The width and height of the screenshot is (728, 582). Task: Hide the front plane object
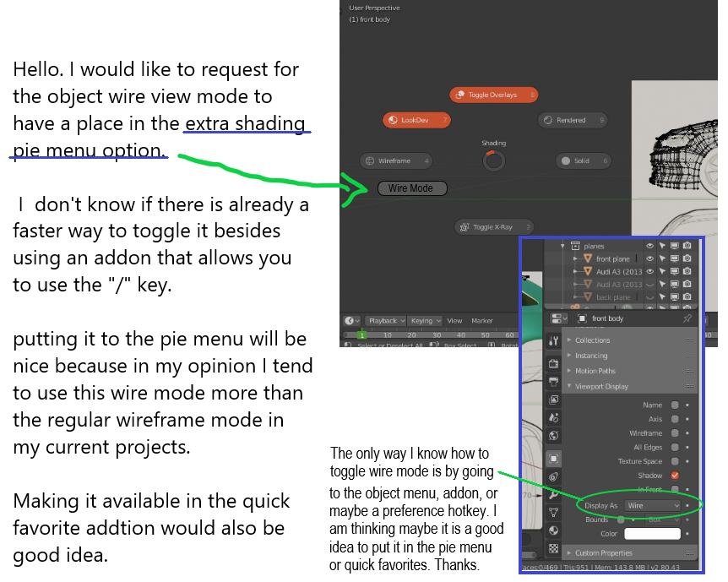pyautogui.click(x=650, y=258)
